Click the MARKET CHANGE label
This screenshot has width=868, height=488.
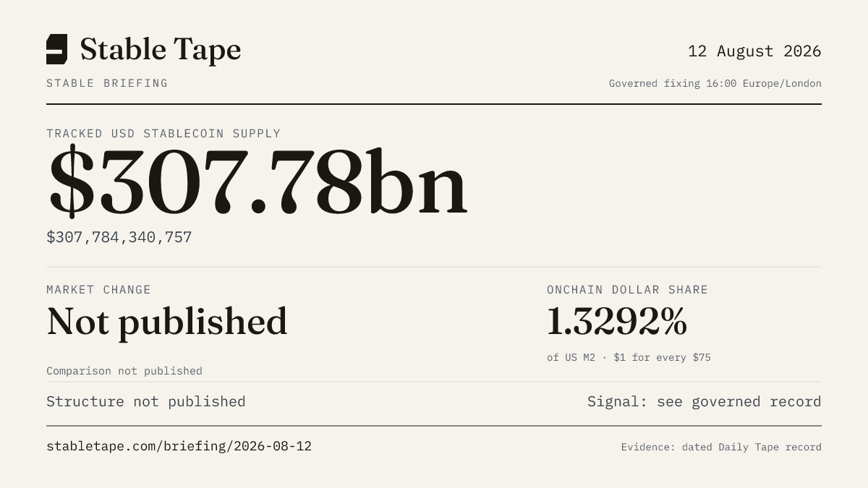98,290
